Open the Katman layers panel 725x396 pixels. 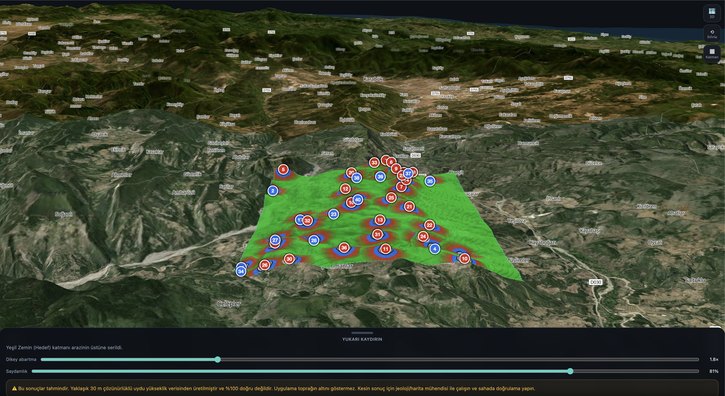coord(712,54)
